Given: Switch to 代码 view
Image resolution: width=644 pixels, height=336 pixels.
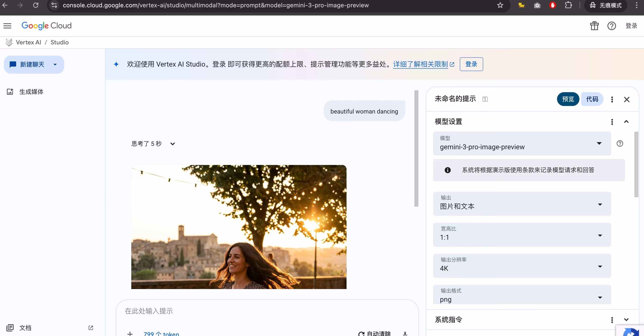Looking at the screenshot, I should [592, 99].
